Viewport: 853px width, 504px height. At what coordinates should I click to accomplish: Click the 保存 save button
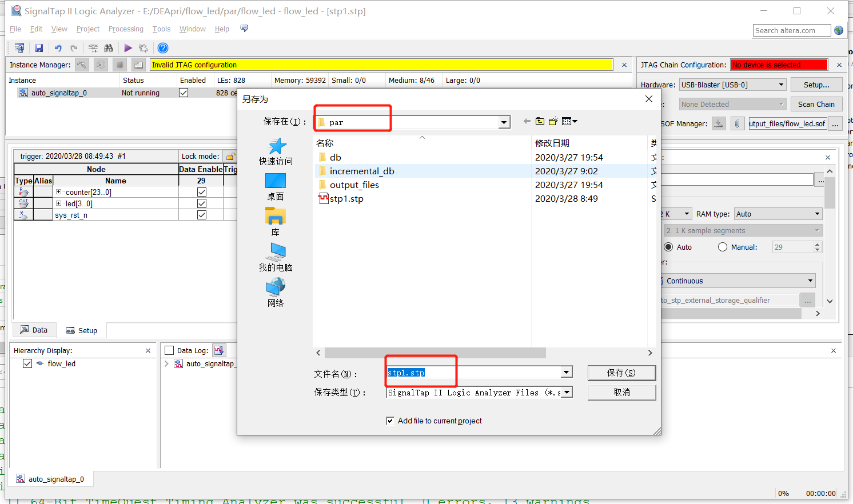coord(621,373)
